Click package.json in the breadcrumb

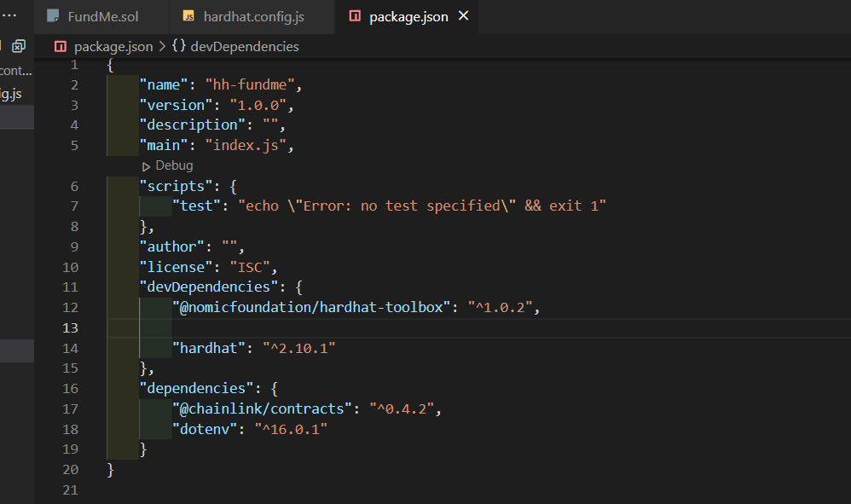point(113,47)
